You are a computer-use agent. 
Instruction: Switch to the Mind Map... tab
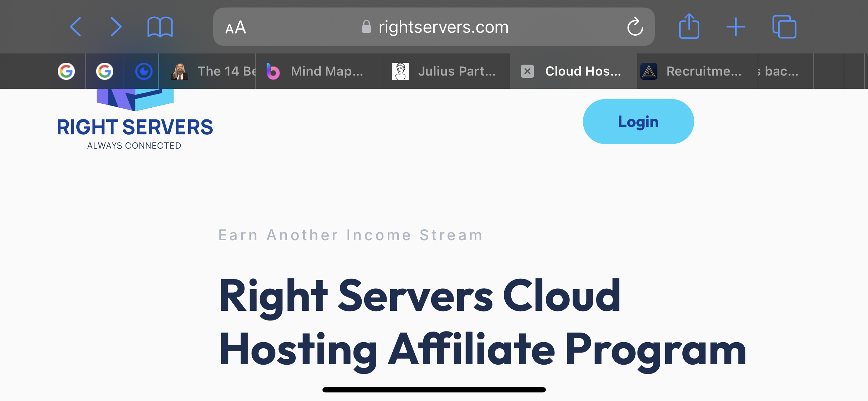click(319, 71)
